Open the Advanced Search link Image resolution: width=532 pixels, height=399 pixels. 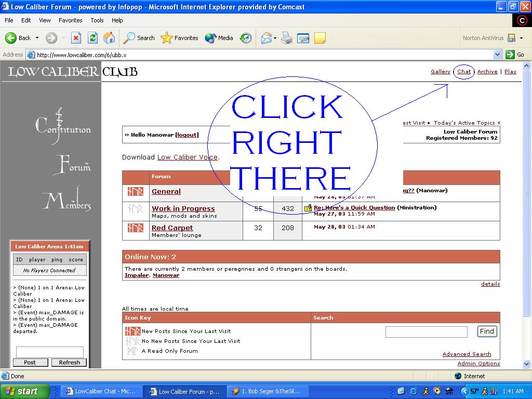click(x=467, y=354)
